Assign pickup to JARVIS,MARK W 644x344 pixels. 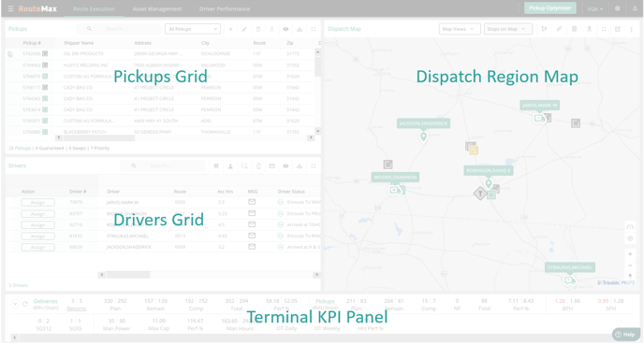coord(37,203)
